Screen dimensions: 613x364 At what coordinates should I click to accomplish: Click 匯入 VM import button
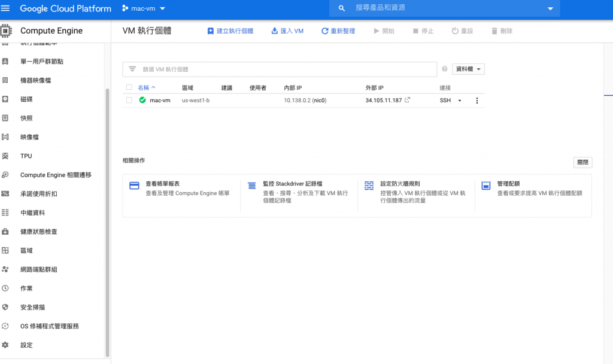click(x=287, y=31)
